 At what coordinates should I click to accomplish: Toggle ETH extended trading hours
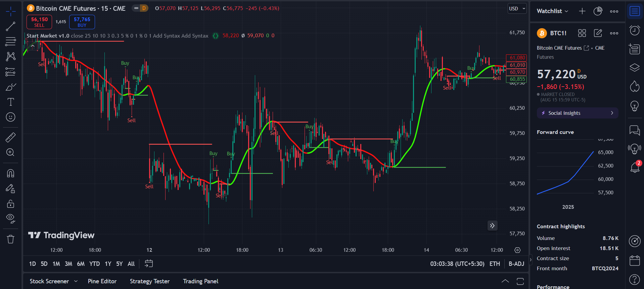[x=495, y=264]
